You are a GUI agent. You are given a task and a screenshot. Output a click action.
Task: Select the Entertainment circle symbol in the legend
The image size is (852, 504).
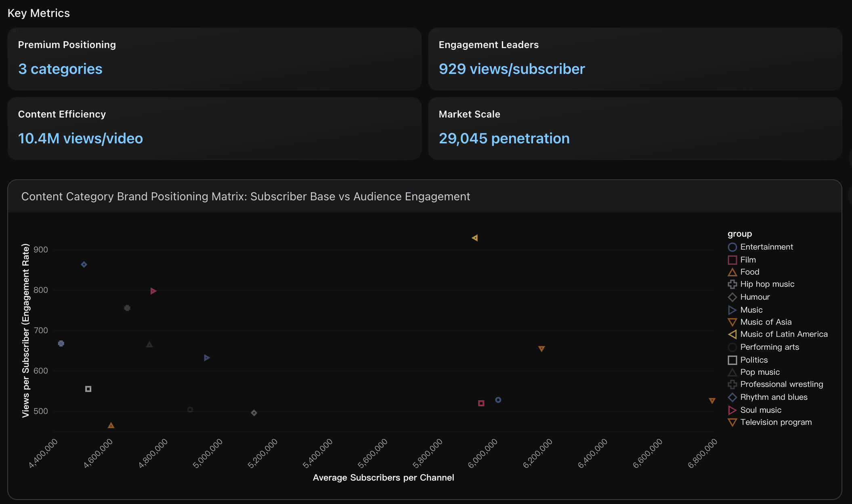pyautogui.click(x=732, y=247)
